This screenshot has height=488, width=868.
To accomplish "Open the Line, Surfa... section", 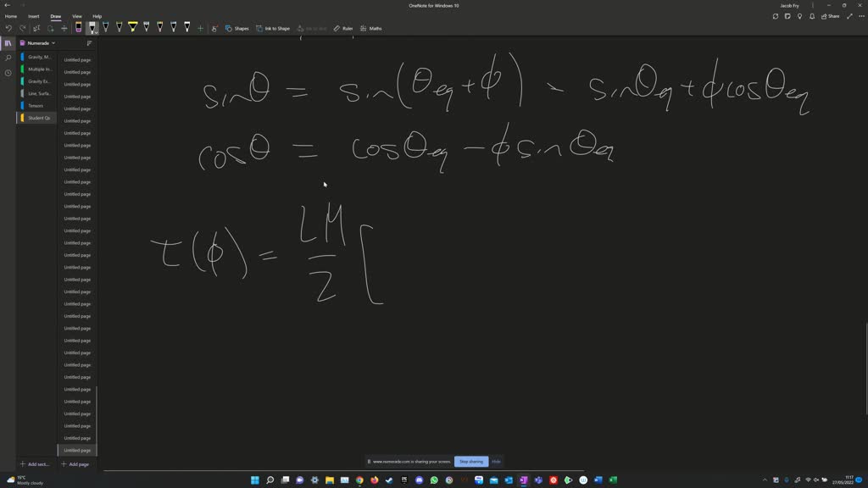I will click(x=37, y=93).
